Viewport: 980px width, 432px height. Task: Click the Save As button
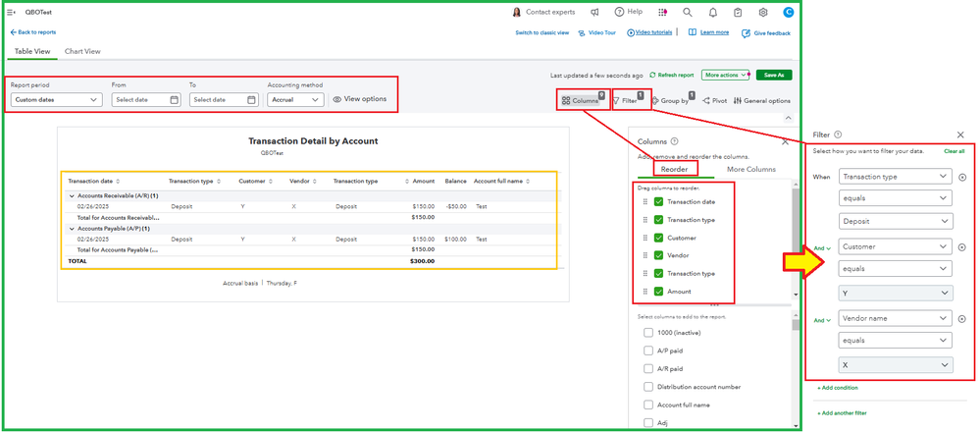(x=774, y=75)
